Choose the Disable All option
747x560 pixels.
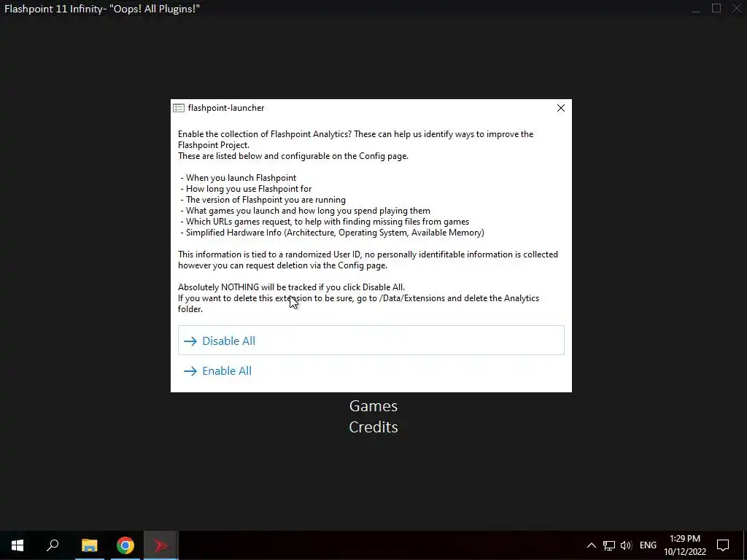coord(371,341)
